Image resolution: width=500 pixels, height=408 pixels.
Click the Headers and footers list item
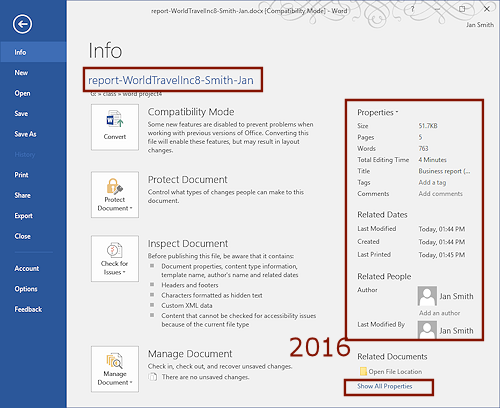coord(190,285)
